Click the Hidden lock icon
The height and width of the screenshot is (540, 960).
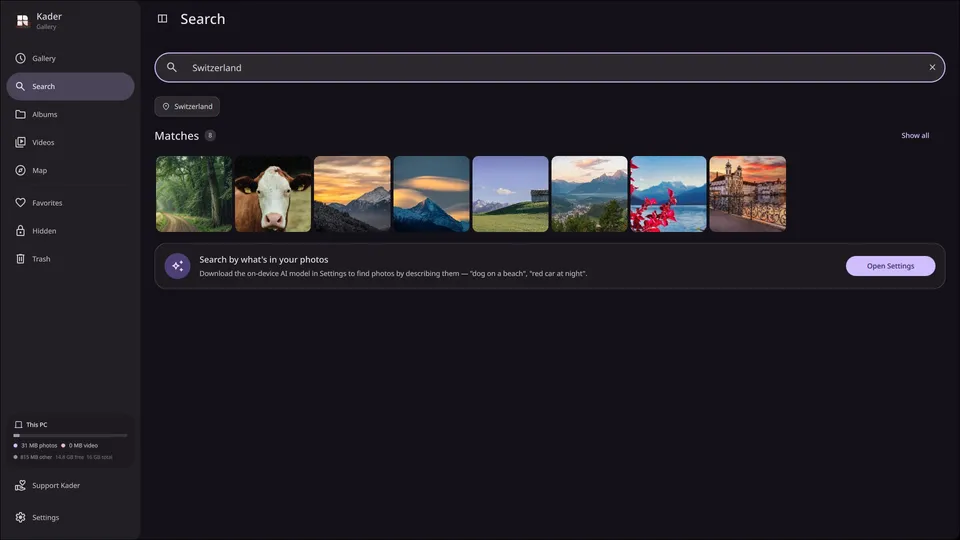(x=20, y=231)
